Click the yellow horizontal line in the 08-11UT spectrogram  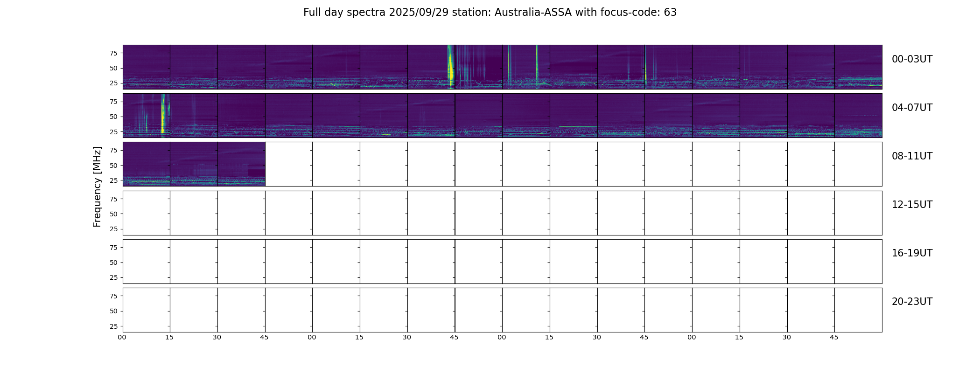pos(148,181)
